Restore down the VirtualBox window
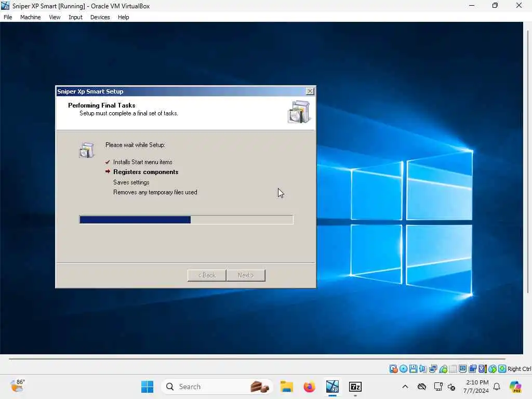 495,5
